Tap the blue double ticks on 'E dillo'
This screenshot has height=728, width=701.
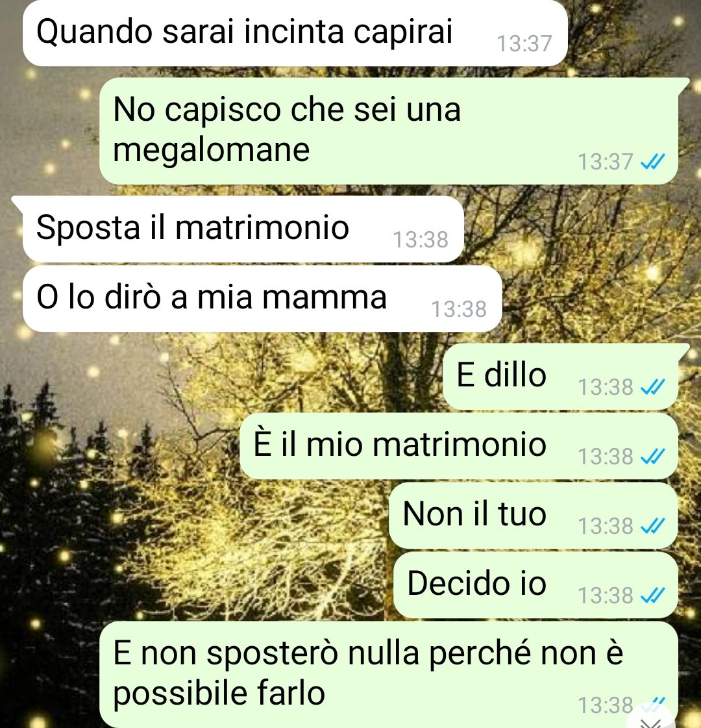click(652, 386)
